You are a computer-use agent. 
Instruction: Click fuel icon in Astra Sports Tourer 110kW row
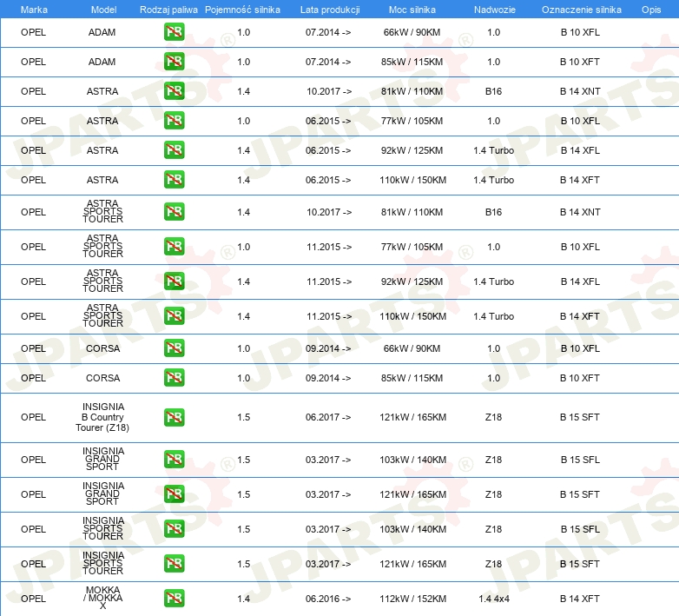click(174, 315)
